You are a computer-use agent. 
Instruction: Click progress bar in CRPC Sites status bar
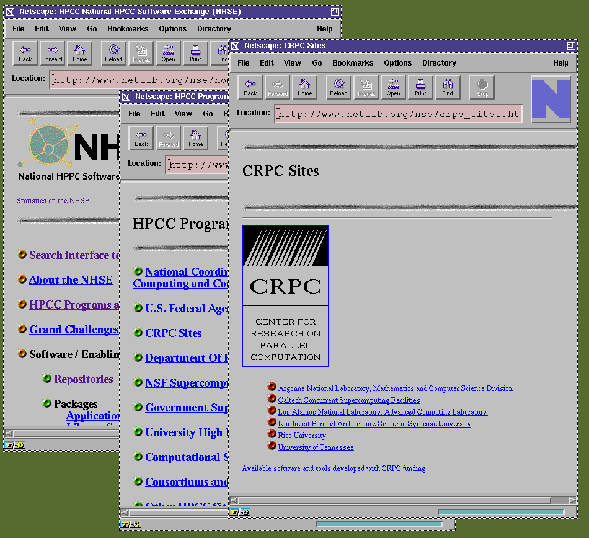[x=501, y=512]
